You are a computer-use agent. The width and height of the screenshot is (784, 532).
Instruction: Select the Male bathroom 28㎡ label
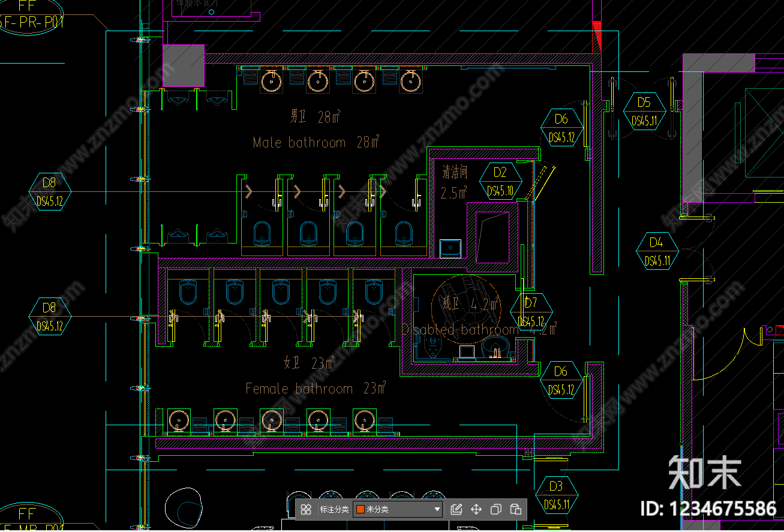coord(316,143)
